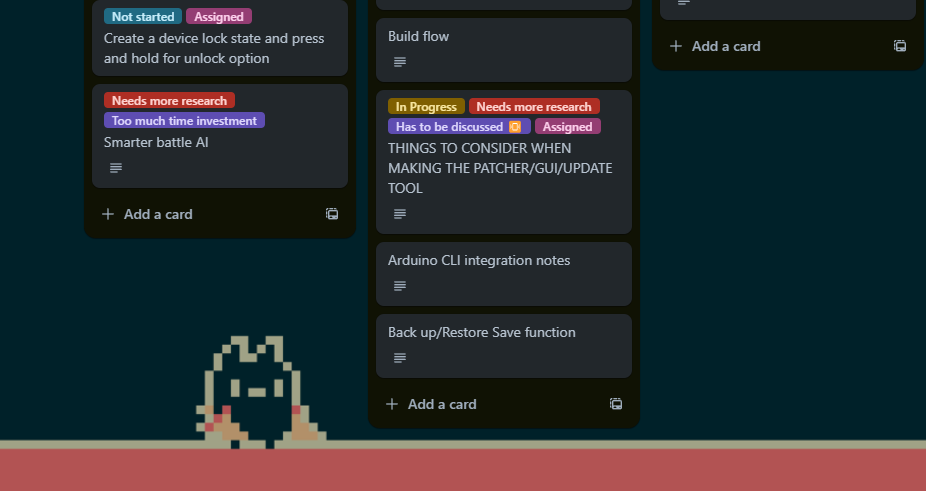Add a card below Back up/Restore Save function
This screenshot has height=491, width=926.
click(432, 404)
